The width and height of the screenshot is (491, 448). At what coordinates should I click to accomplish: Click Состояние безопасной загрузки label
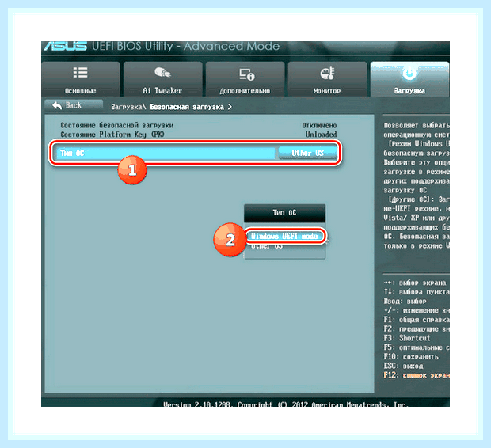coord(117,125)
